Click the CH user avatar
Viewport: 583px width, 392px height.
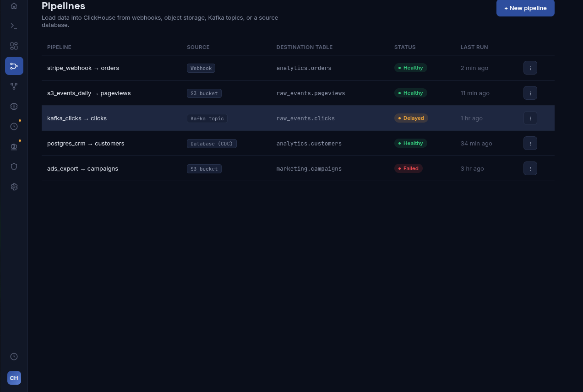[x=14, y=378]
